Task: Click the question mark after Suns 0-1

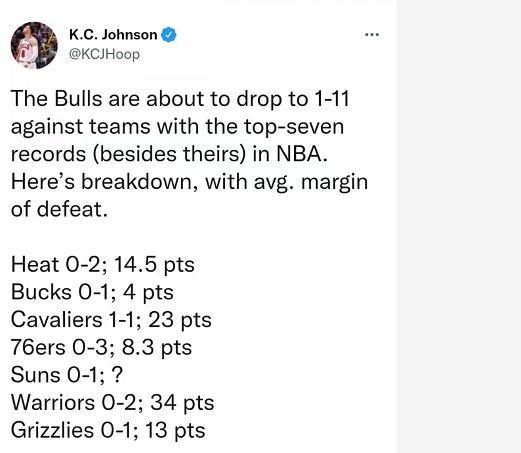Action: click(x=118, y=375)
